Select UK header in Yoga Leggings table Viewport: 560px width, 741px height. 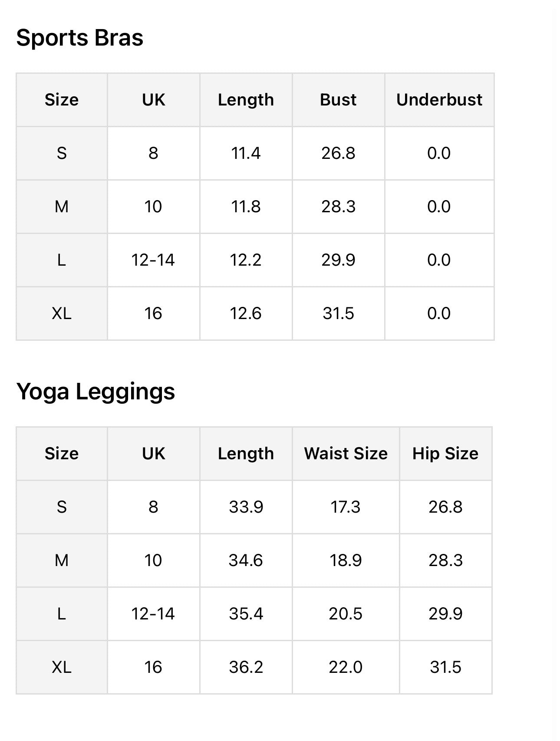click(153, 454)
